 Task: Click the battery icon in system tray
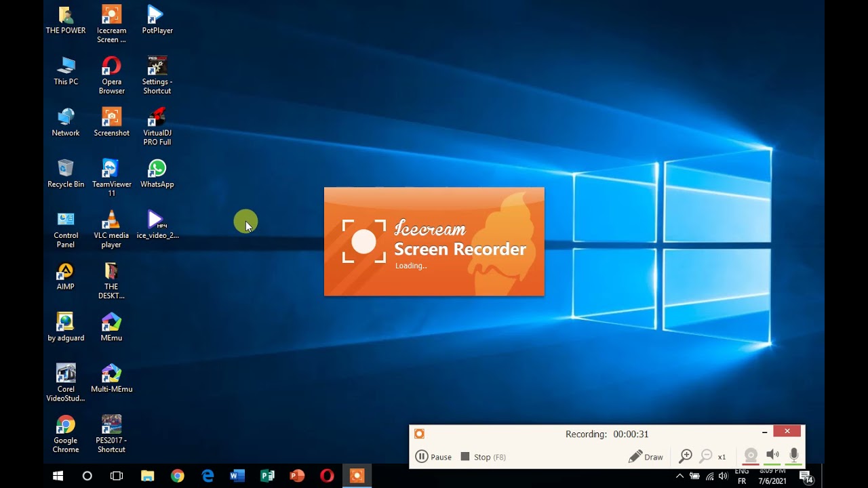[694, 476]
